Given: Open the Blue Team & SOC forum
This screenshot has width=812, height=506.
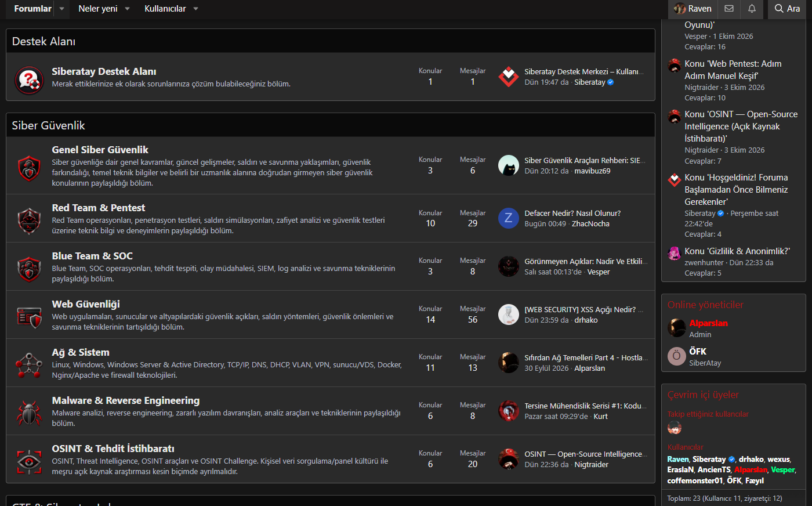Looking at the screenshot, I should coord(92,256).
